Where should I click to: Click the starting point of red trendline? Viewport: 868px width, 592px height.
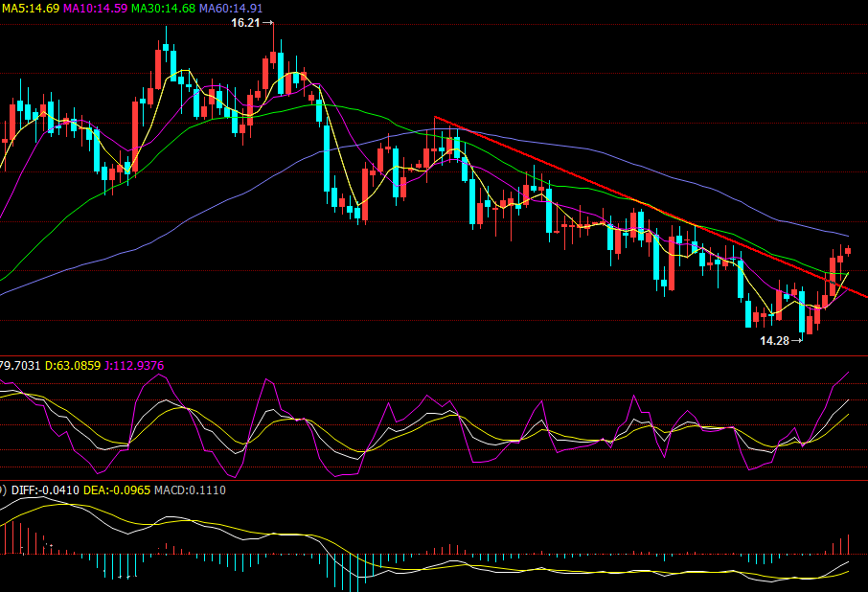(x=435, y=118)
